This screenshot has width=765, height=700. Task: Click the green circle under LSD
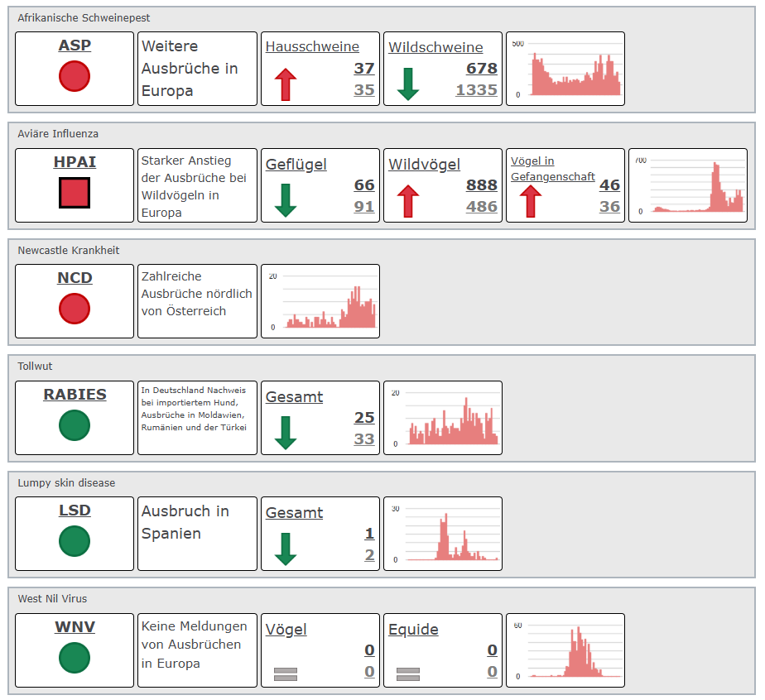point(75,541)
